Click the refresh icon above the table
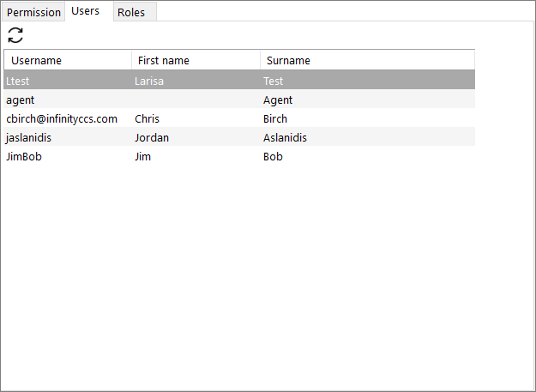This screenshot has height=392, width=536. coord(15,35)
